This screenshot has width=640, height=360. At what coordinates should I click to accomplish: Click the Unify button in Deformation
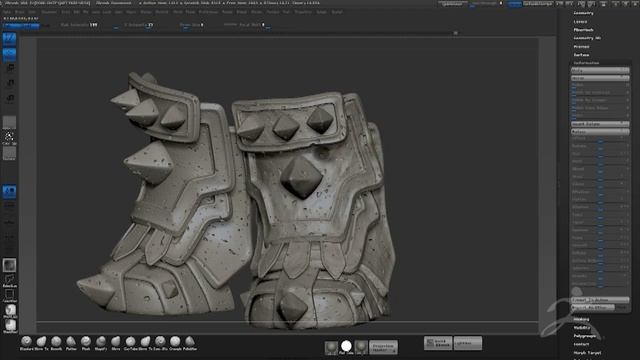600,70
